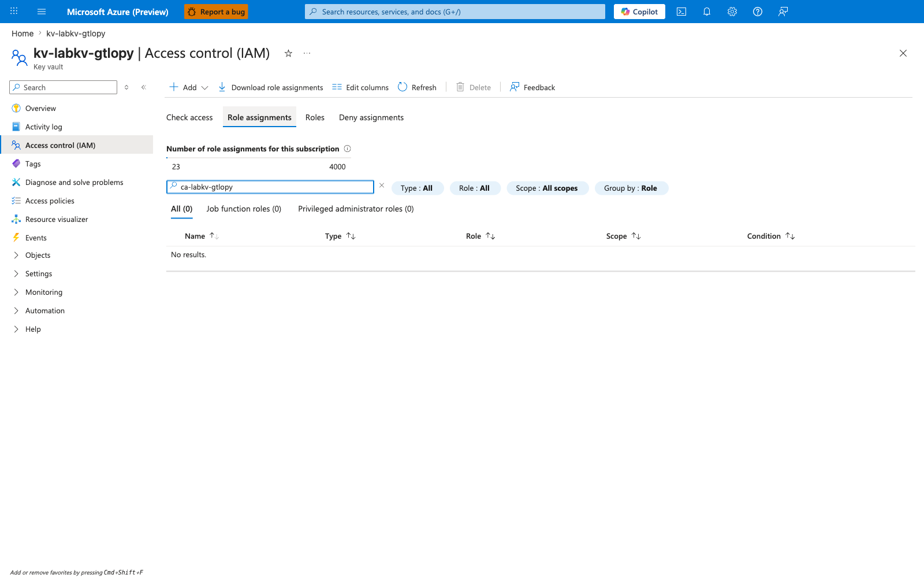Sort by Scope column arrows

tap(636, 236)
